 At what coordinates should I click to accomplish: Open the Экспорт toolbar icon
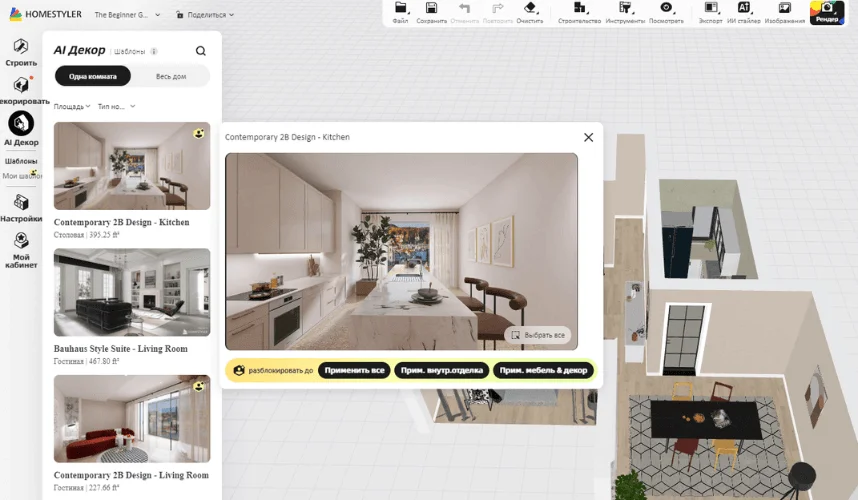pos(710,12)
